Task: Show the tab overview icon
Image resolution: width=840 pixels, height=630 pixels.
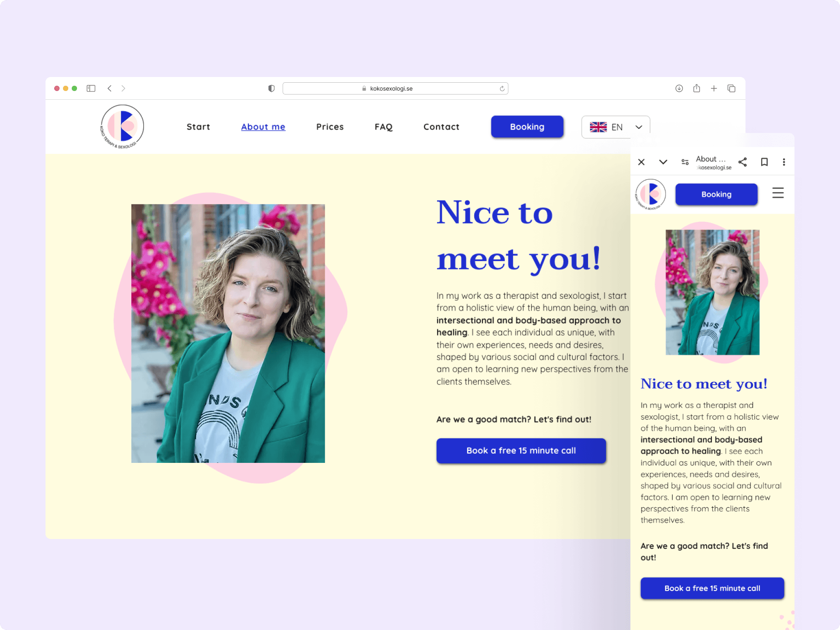Action: click(731, 88)
